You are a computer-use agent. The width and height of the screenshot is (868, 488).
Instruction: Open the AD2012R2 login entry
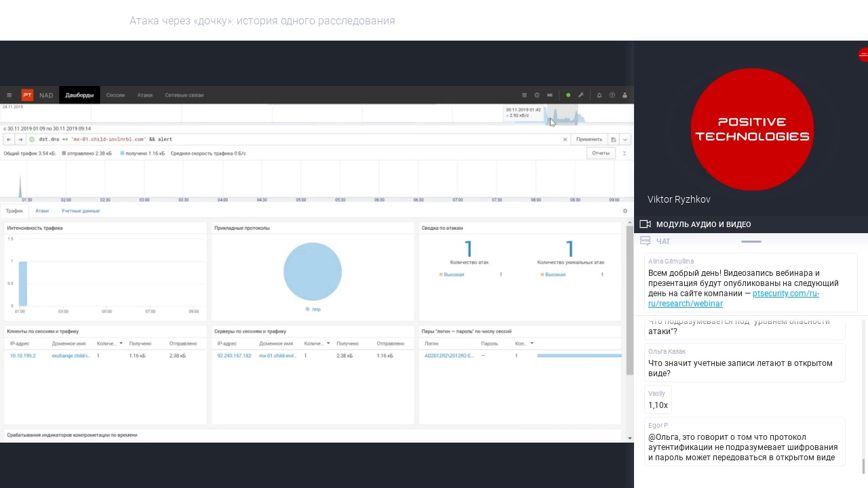449,356
